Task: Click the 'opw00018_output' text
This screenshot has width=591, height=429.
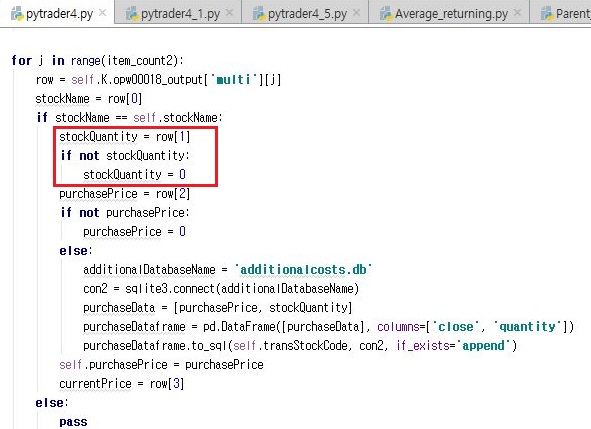Action: click(x=158, y=80)
